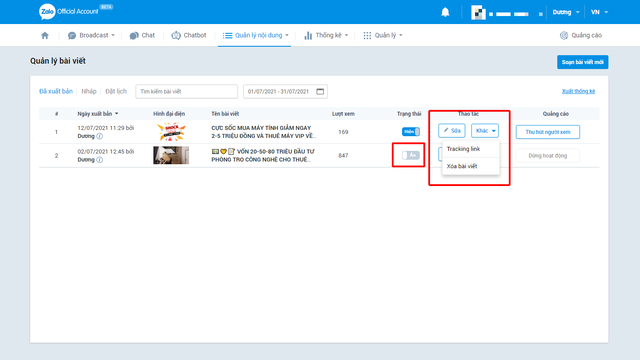This screenshot has width=640, height=360.
Task: Click view count 169
Action: [343, 132]
